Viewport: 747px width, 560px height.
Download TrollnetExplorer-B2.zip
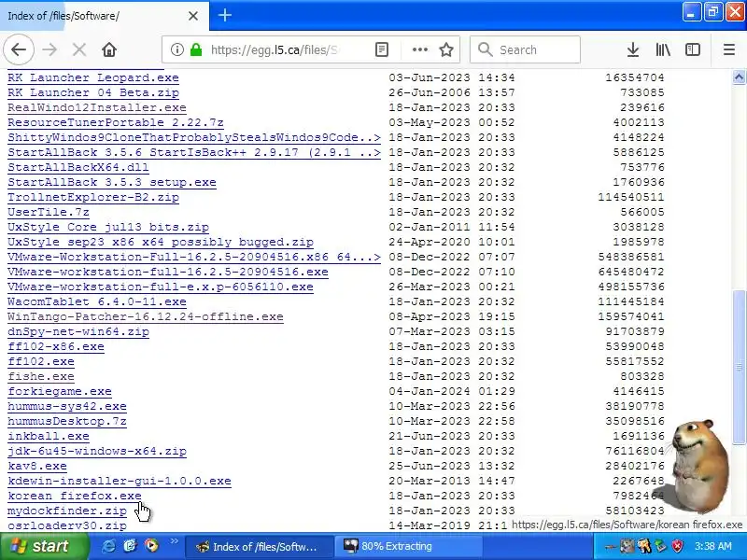(92, 197)
